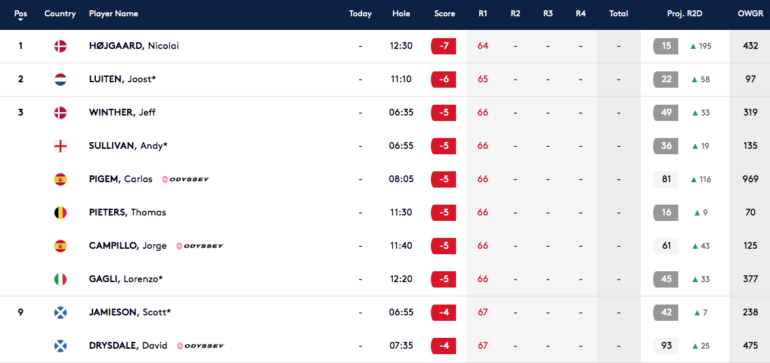Click England flag beside Sullivan, Andy
The height and width of the screenshot is (363, 770).
60,146
